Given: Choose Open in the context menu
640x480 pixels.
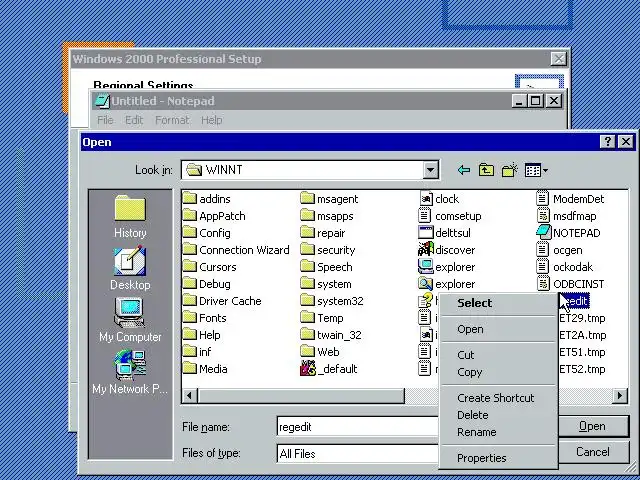Looking at the screenshot, I should tap(498, 329).
